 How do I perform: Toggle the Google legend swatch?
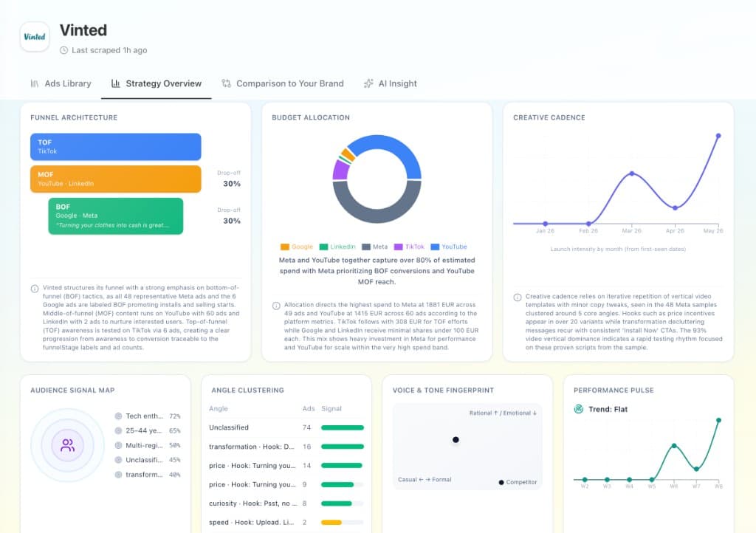pos(285,247)
